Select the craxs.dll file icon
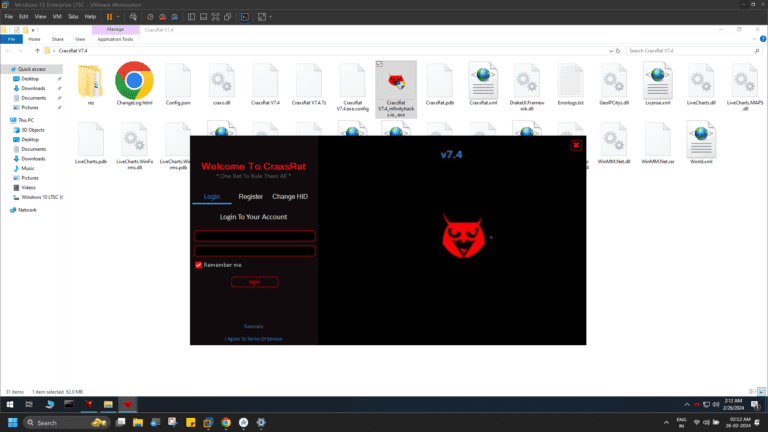The image size is (768, 432). [221, 84]
